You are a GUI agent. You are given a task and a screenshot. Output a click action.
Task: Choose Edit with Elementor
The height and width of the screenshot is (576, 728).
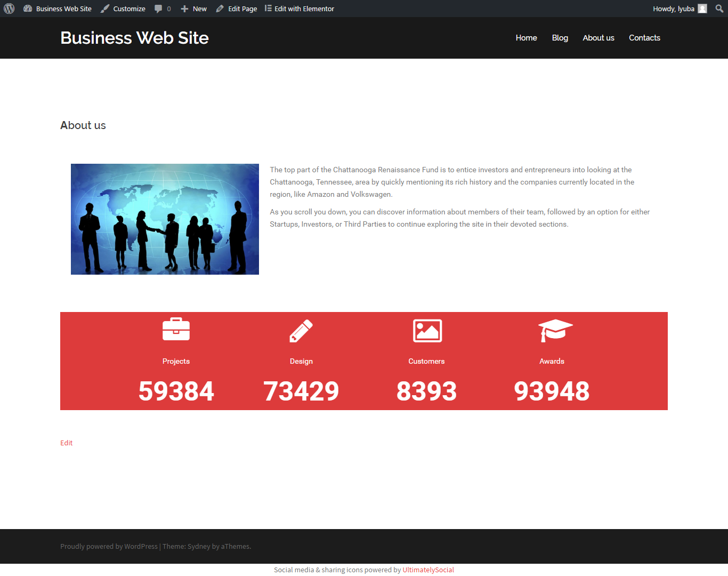click(300, 9)
